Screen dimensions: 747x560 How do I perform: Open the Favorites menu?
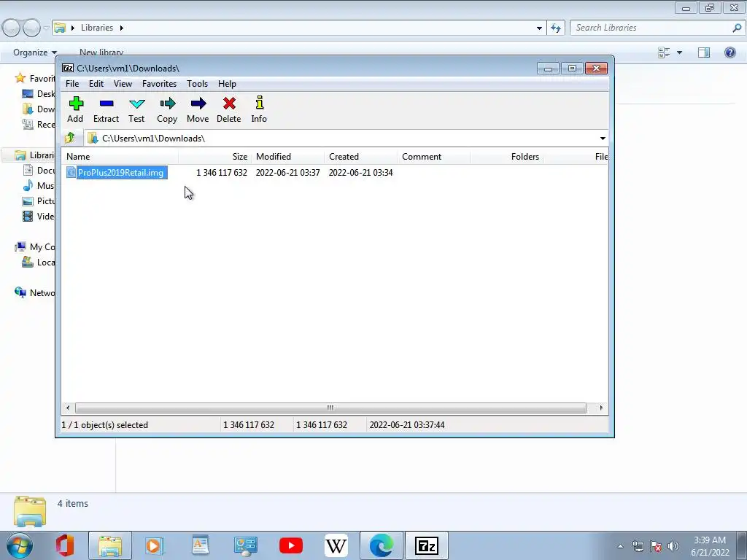pos(159,84)
